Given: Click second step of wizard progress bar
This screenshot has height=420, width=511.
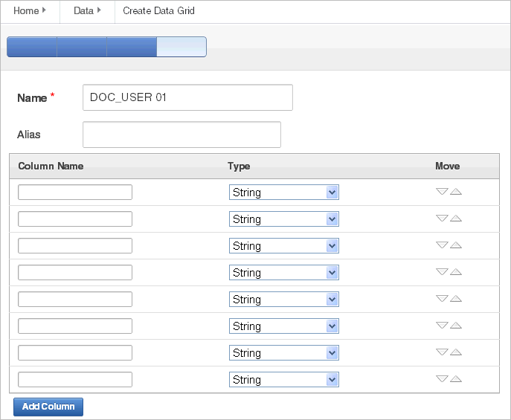Looking at the screenshot, I should tap(82, 47).
